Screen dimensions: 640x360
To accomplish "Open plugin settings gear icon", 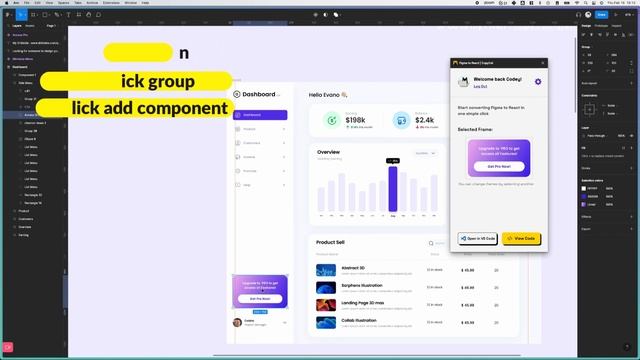I will pos(538,82).
